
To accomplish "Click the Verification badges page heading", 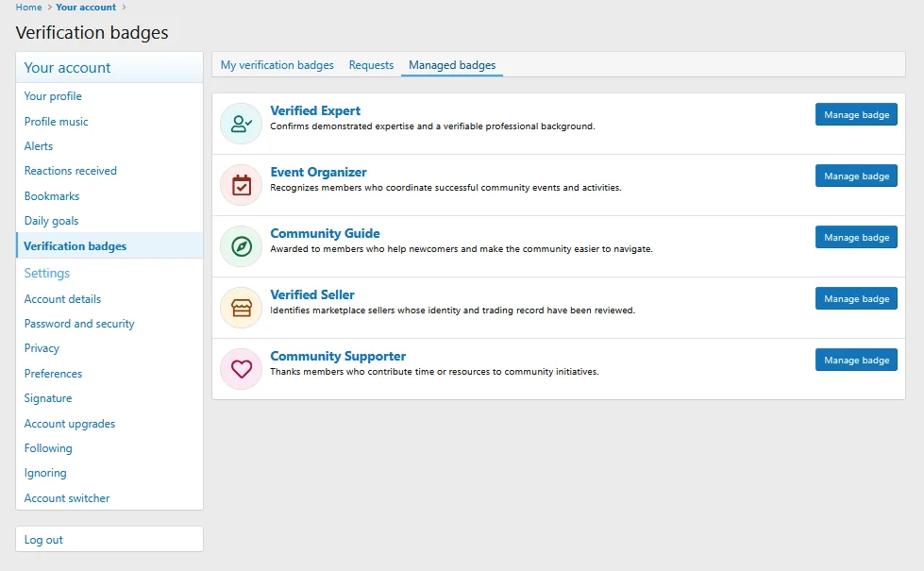I will point(92,32).
